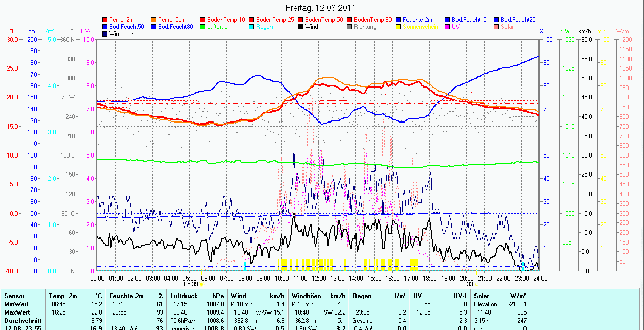The image size is (644, 330).
Task: Click the Temp. 2m legend label
Action: 122,20
